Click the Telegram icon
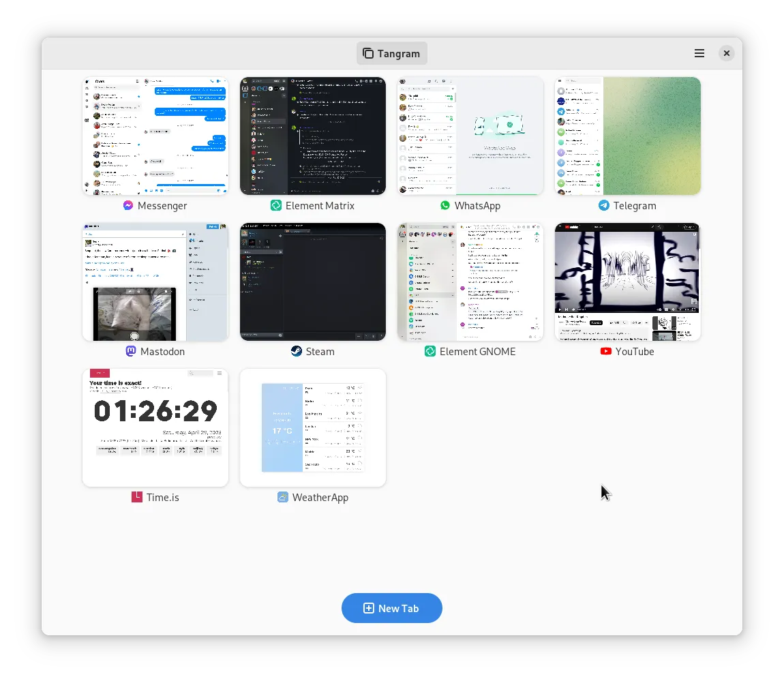The height and width of the screenshot is (681, 784). pos(603,205)
